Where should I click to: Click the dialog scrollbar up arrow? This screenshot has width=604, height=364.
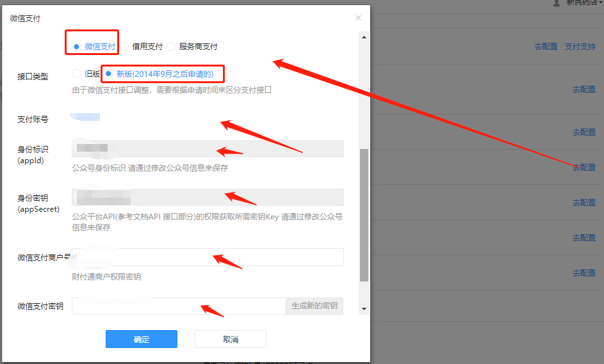364,37
